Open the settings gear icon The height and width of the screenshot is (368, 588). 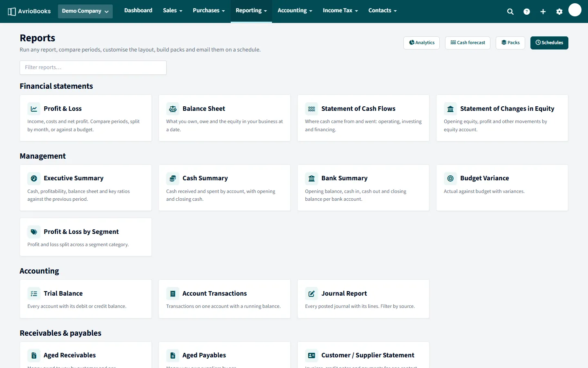pyautogui.click(x=559, y=11)
